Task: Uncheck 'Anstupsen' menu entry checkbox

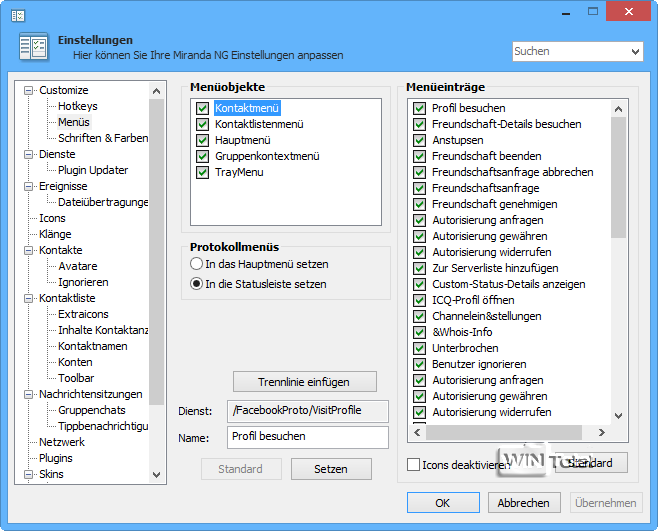Action: [419, 140]
